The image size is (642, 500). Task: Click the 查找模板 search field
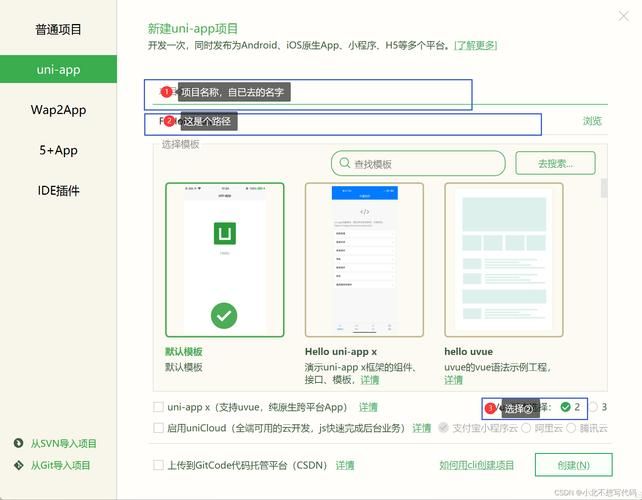click(x=418, y=163)
